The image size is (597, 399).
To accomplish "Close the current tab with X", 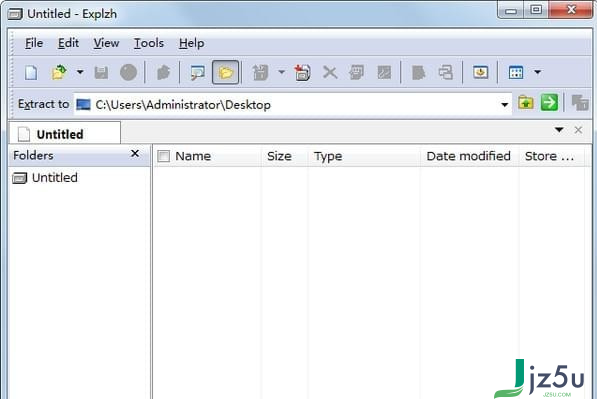I will [578, 130].
